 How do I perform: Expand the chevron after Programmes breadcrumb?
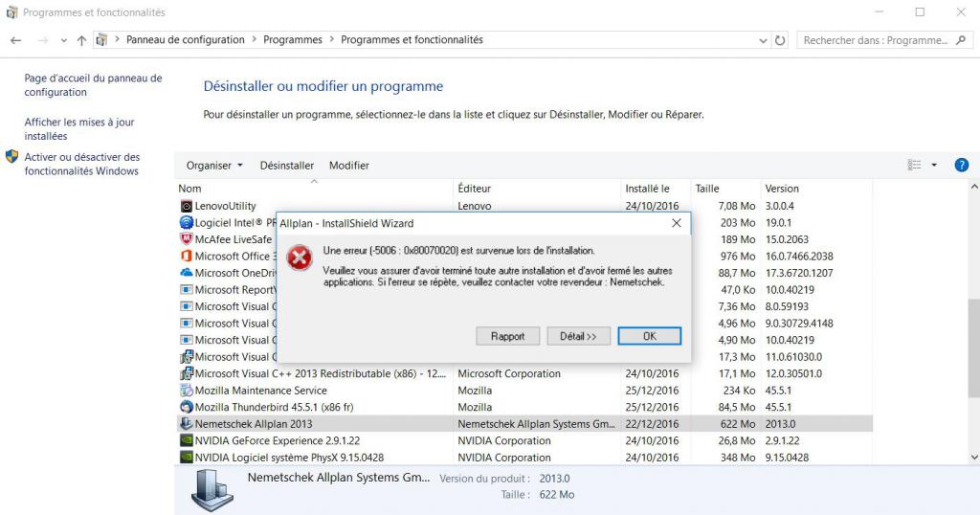coord(332,39)
